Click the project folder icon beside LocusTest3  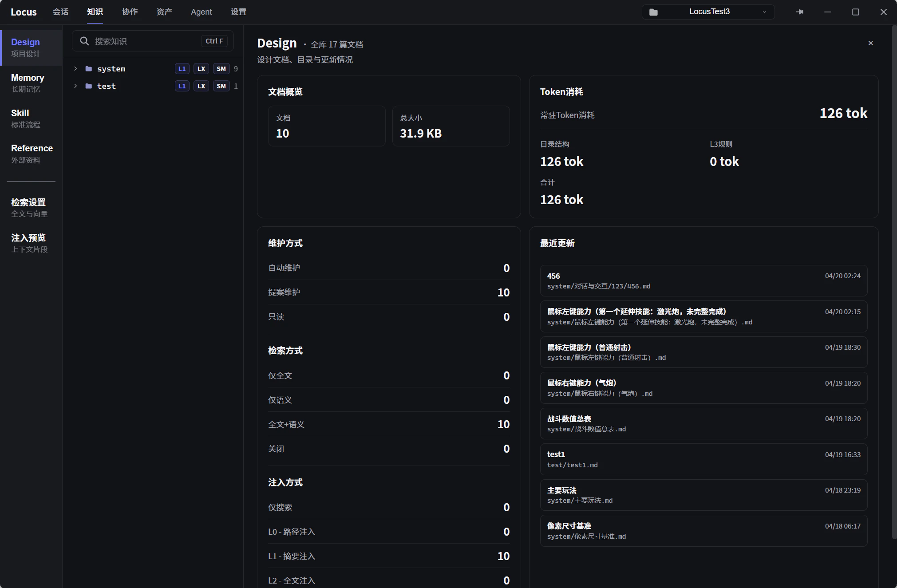653,12
